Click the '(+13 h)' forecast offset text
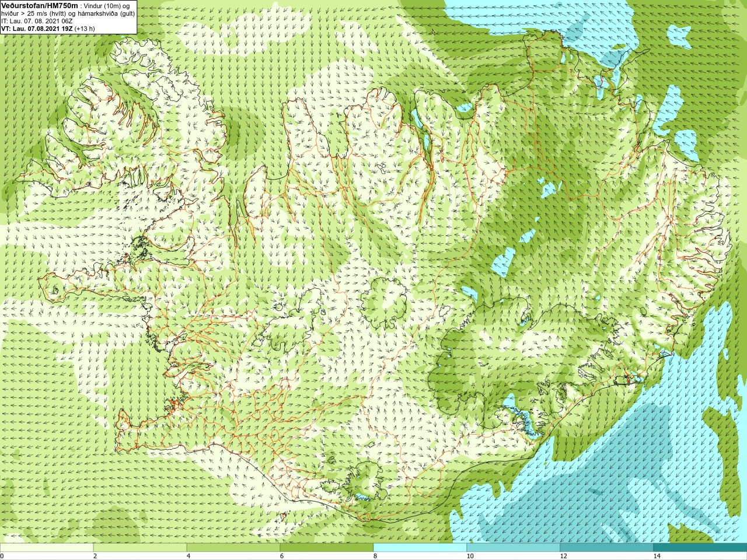Viewport: 747px width, 560px height. [85, 29]
